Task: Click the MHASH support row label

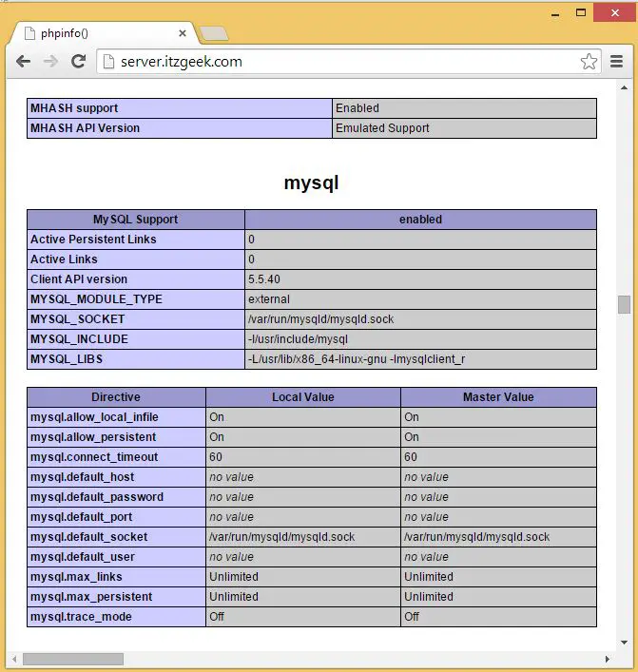Action: click(74, 108)
